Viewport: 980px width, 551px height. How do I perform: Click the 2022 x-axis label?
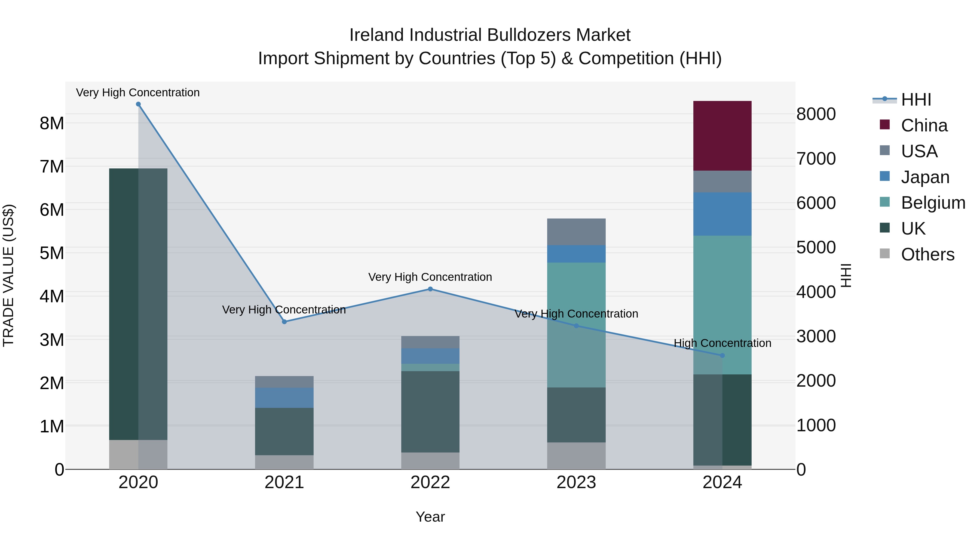pos(430,482)
